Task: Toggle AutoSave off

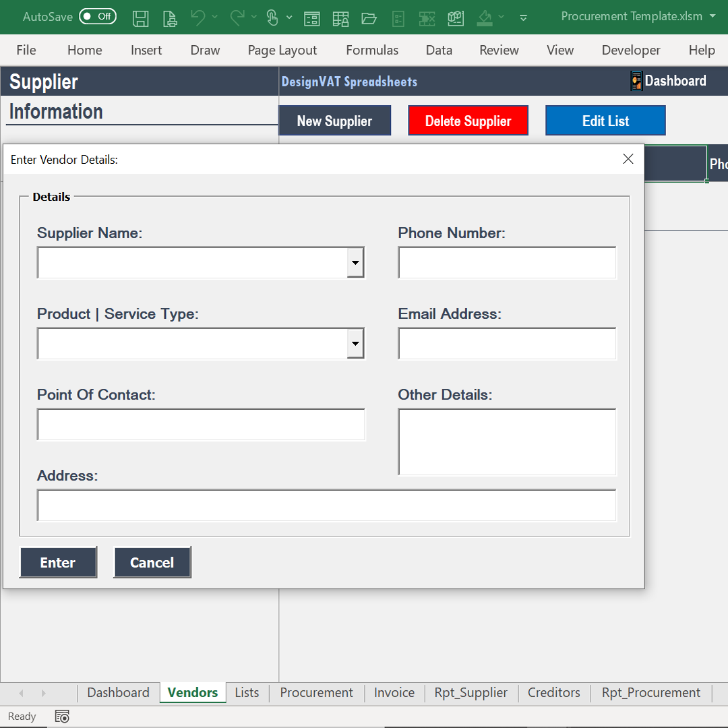Action: tap(98, 17)
